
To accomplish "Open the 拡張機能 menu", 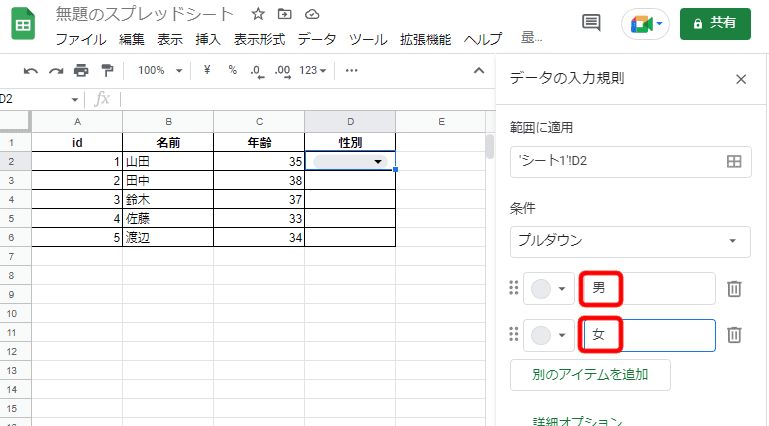I will pos(425,39).
